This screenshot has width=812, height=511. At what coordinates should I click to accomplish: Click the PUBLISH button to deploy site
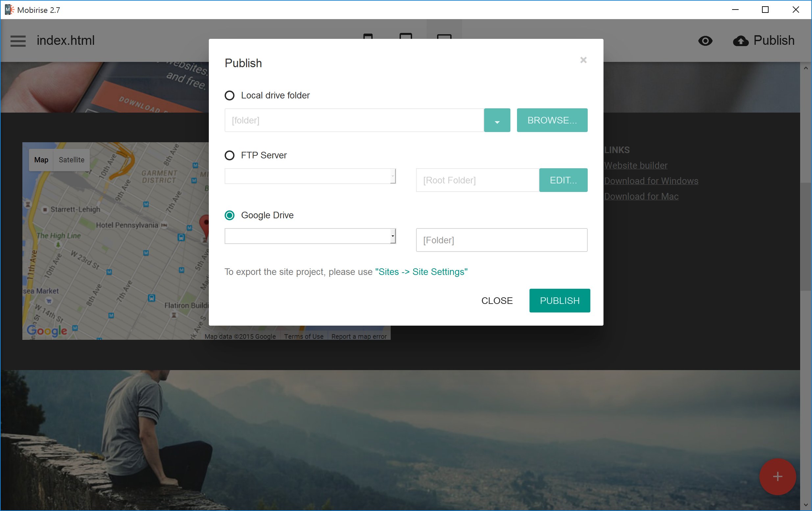click(x=559, y=300)
